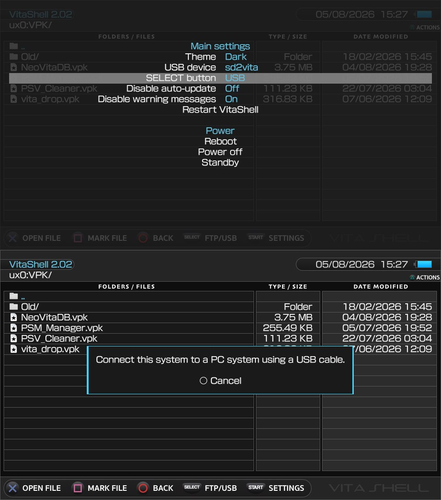441x500 pixels.
Task: Open the Old/ folder in lower screen
Action: (x=30, y=307)
